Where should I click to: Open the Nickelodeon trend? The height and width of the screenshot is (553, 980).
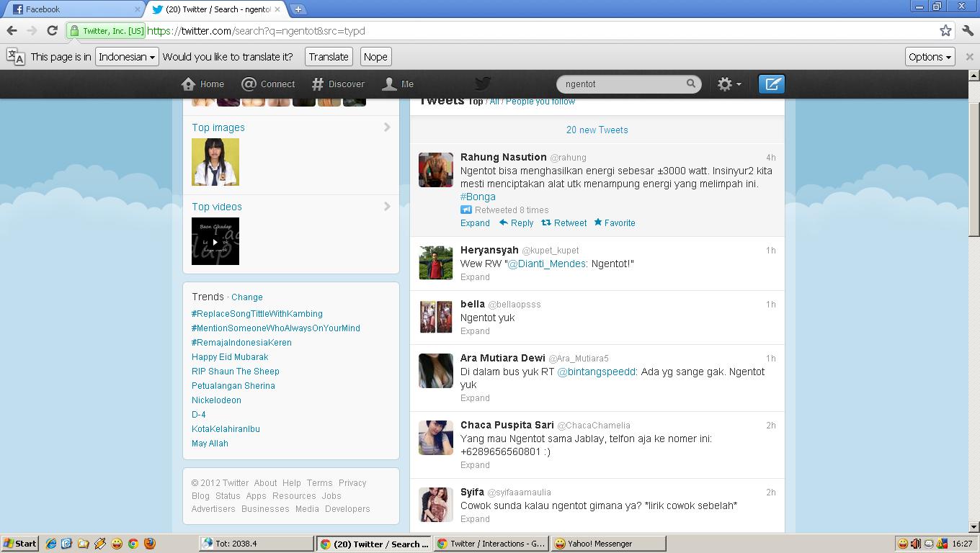click(x=216, y=400)
